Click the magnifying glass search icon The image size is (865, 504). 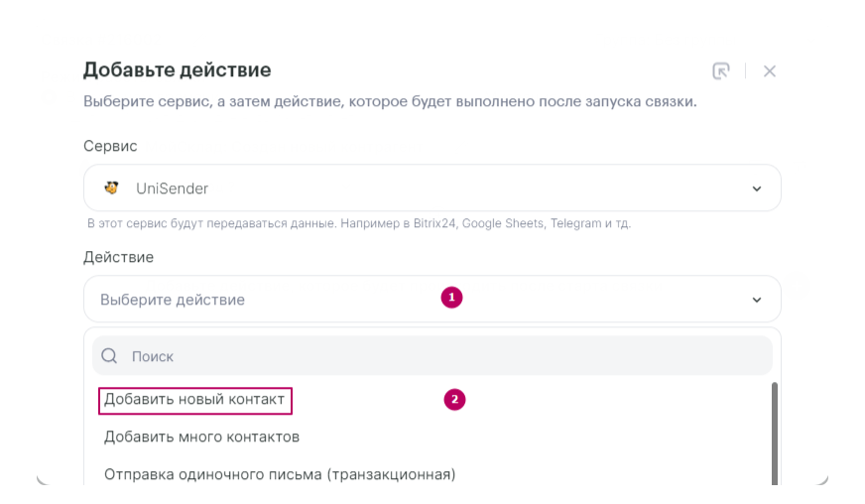109,356
